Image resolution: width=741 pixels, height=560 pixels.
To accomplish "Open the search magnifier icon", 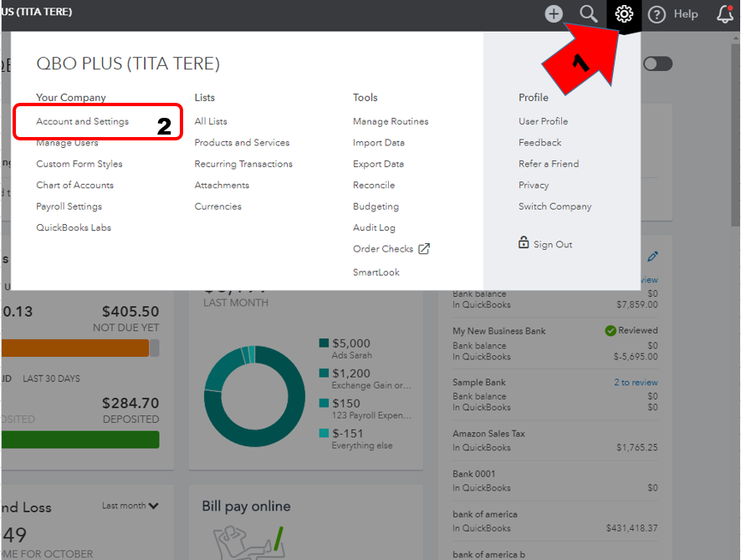I will 588,13.
